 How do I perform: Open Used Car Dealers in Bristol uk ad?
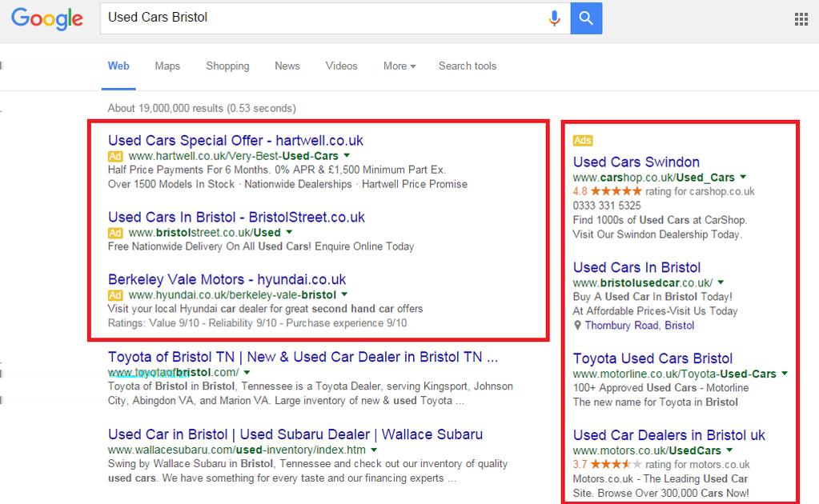pos(668,435)
